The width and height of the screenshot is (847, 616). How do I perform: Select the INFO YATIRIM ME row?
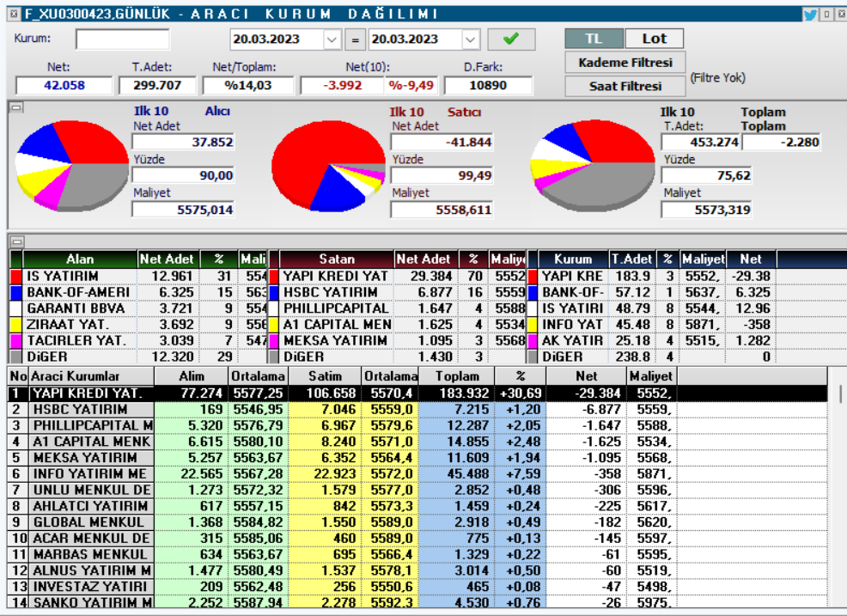[x=417, y=474]
